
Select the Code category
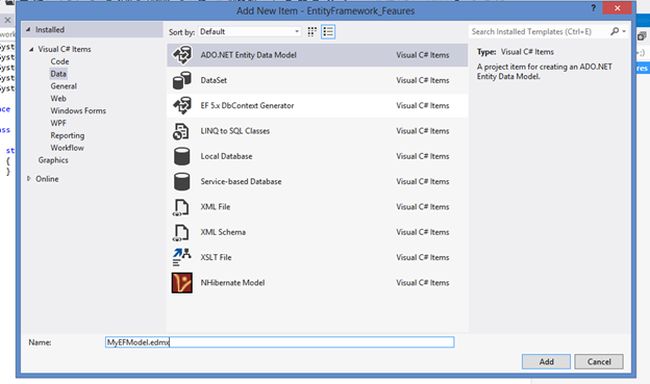[60, 61]
